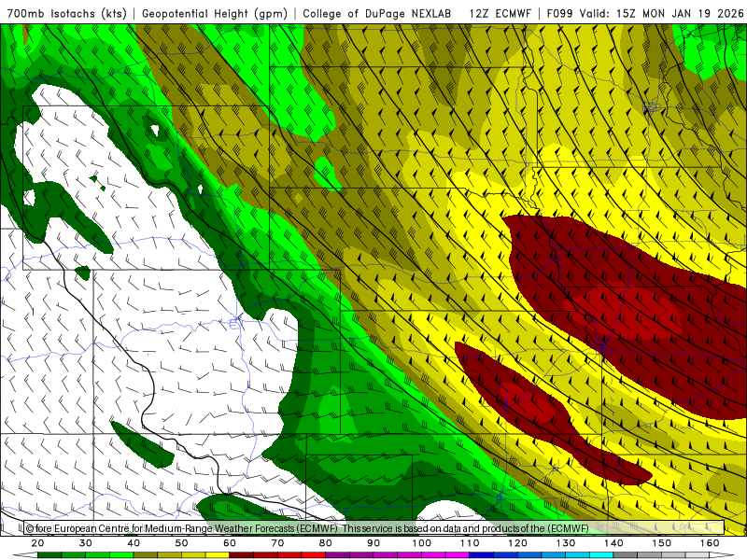
Task: Click the '120' colorbar label
Action: tap(518, 543)
